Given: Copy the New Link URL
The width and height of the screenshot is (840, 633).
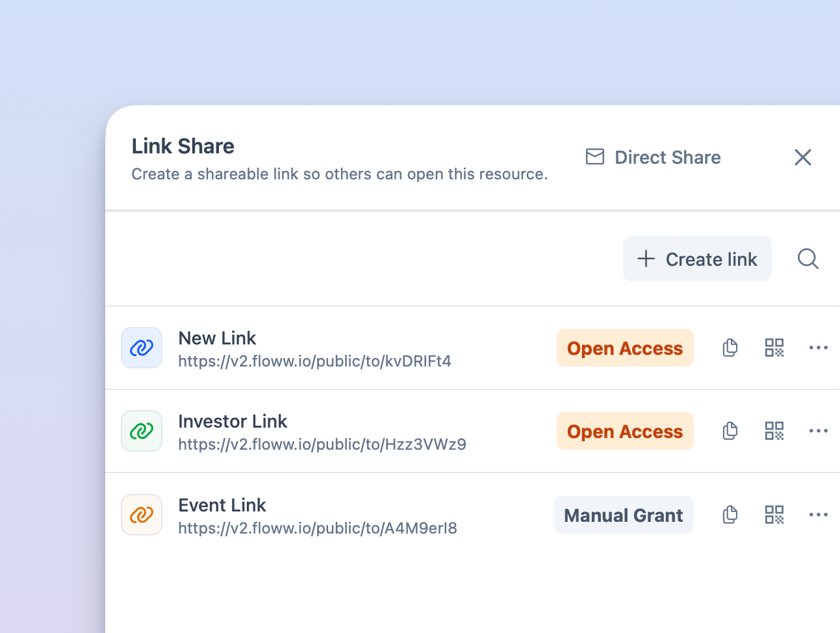Looking at the screenshot, I should [x=730, y=348].
